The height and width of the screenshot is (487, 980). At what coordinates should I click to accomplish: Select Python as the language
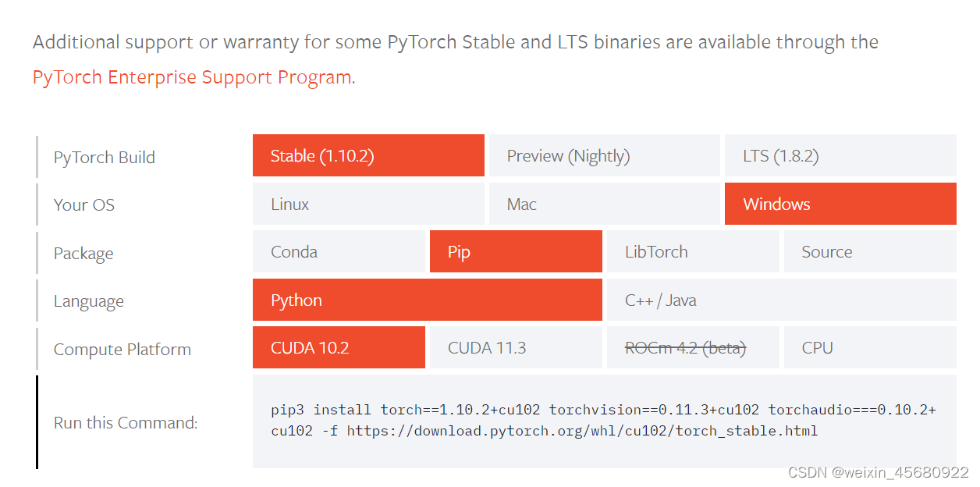point(428,300)
